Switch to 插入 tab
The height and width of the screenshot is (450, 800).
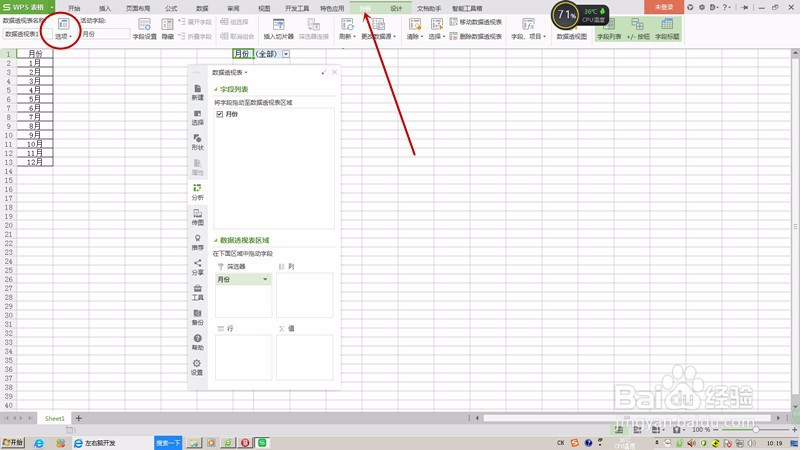point(105,8)
